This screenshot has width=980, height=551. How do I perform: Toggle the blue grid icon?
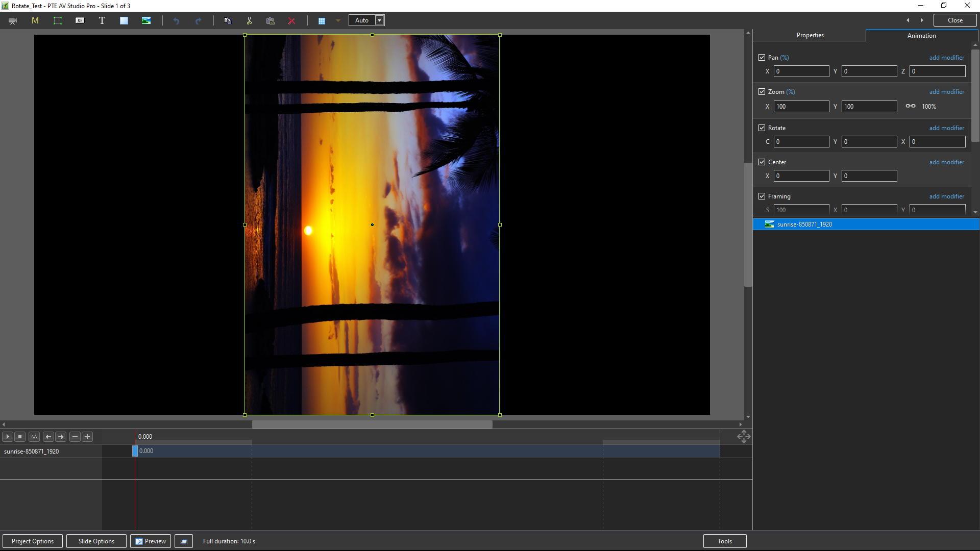[322, 21]
